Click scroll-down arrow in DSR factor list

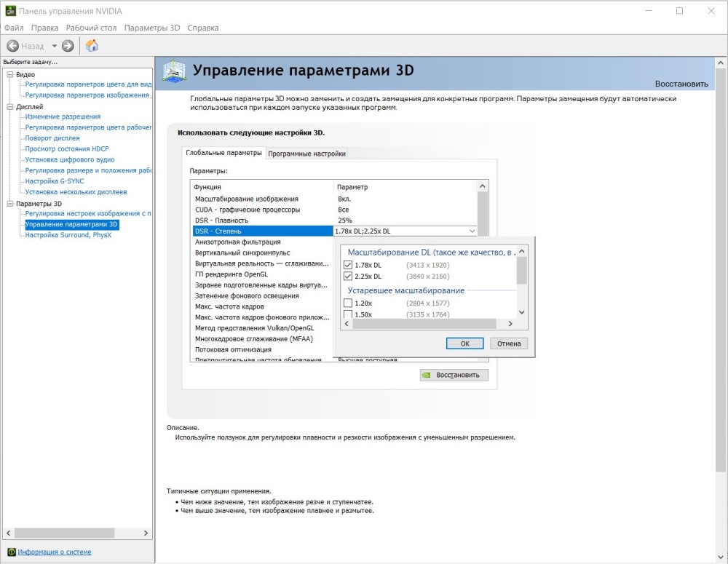[x=522, y=313]
